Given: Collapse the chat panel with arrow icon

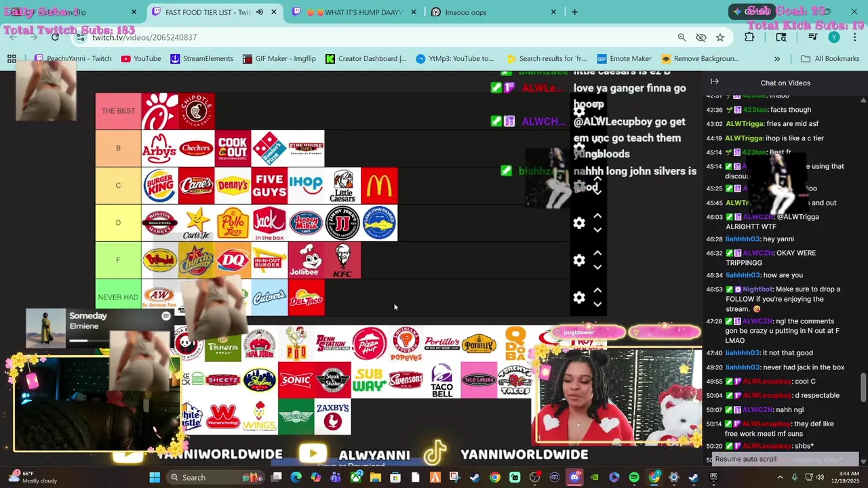Looking at the screenshot, I should [x=715, y=81].
